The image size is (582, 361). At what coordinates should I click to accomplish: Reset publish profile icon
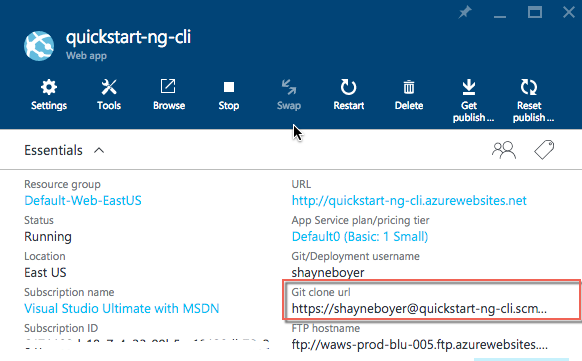coord(529,87)
